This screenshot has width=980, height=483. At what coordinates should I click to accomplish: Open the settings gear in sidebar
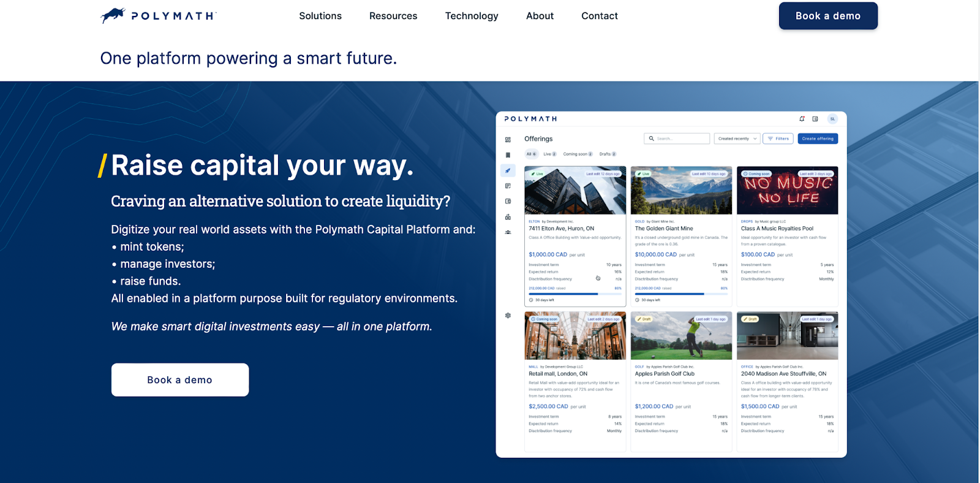[x=508, y=316]
